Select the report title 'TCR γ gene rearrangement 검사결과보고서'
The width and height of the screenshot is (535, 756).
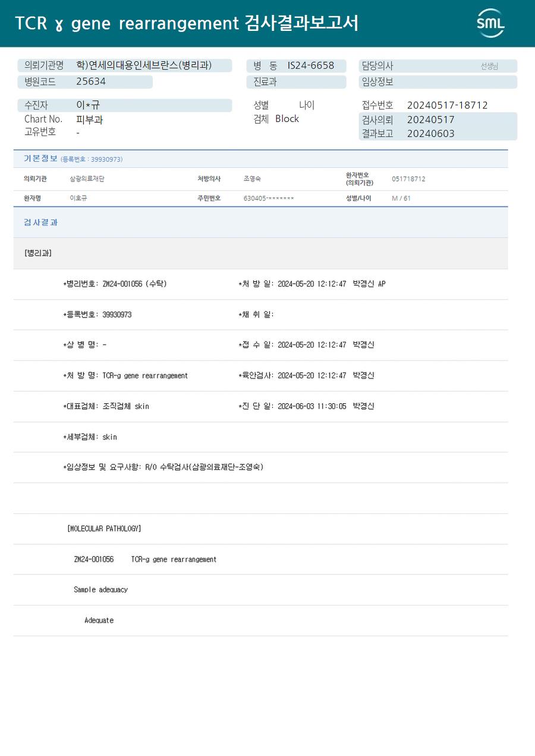pyautogui.click(x=187, y=23)
